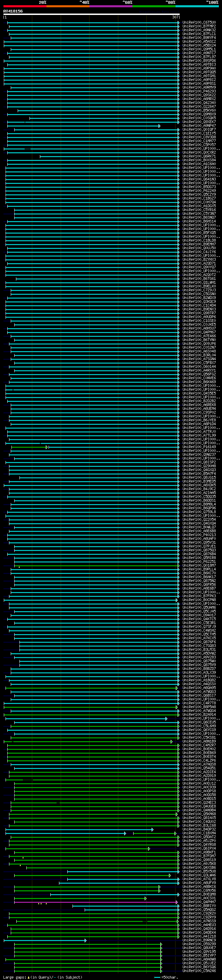Select the UniRef100_P46293 label
This screenshot has width=222, height=980.
click(x=199, y=91)
